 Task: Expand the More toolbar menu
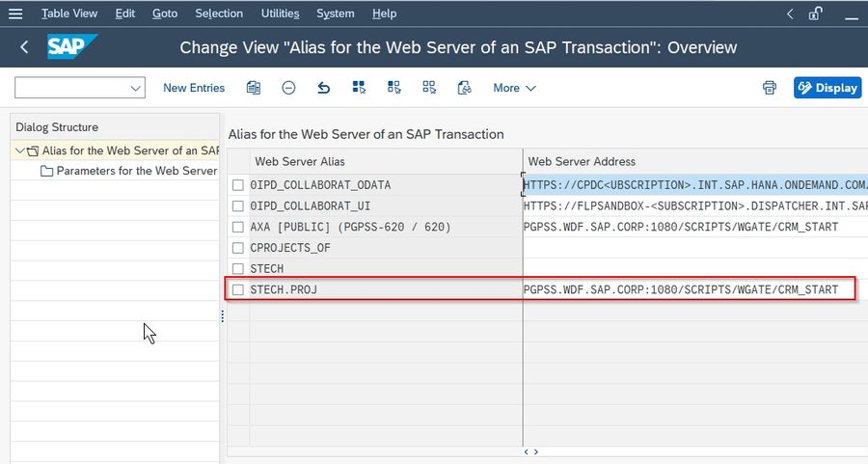pos(514,88)
